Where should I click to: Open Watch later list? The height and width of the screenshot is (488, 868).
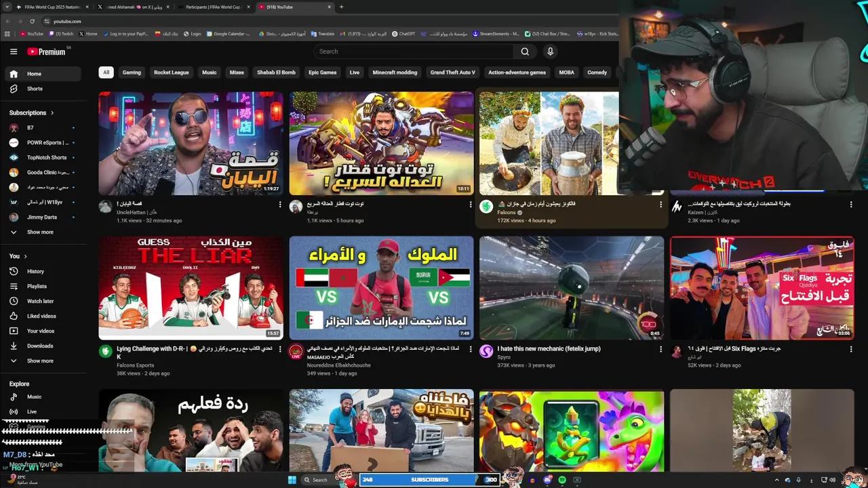tap(43, 301)
